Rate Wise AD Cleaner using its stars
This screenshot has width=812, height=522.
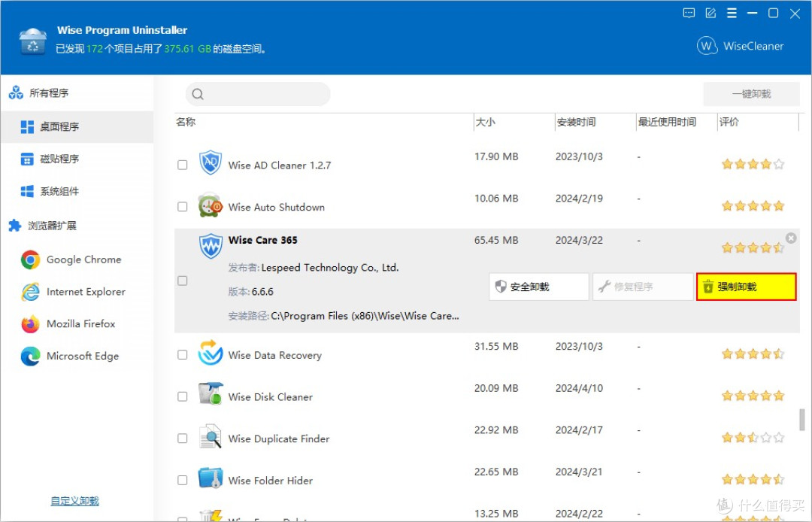pyautogui.click(x=753, y=165)
